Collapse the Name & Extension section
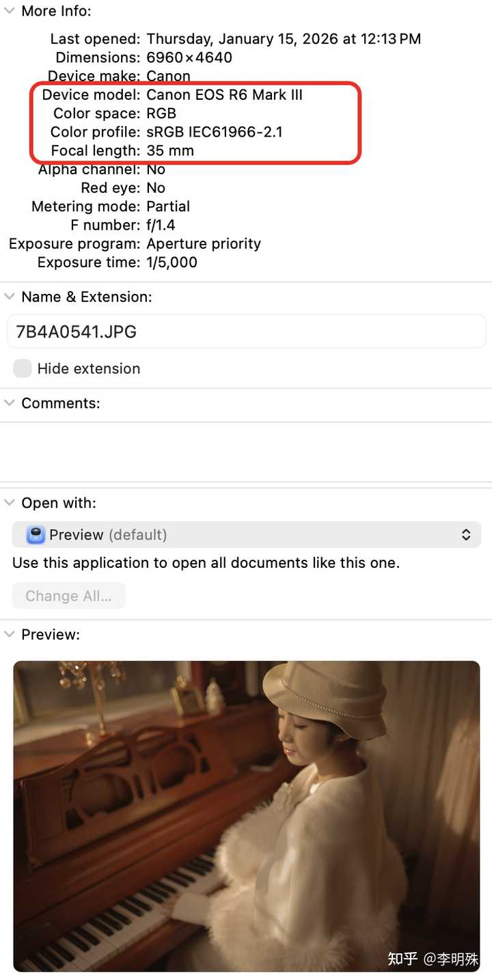This screenshot has height=980, width=492. (10, 297)
